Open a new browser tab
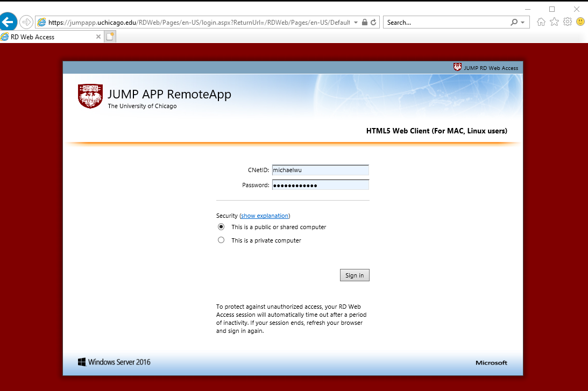The width and height of the screenshot is (588, 391). [110, 37]
